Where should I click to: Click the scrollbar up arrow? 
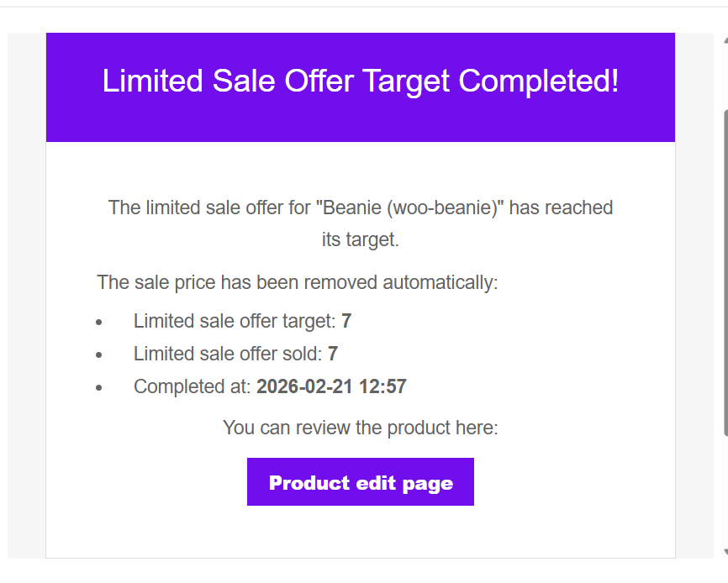pyautogui.click(x=725, y=39)
